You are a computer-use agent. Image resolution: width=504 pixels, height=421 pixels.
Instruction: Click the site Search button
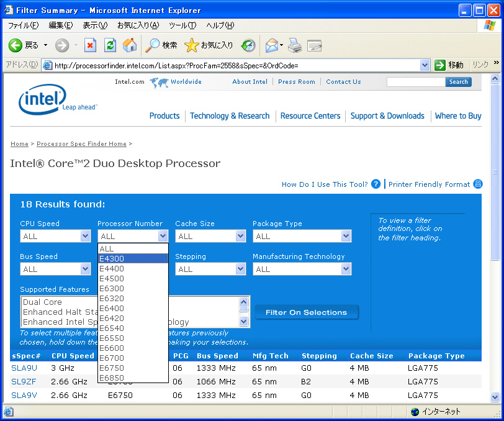pos(458,82)
